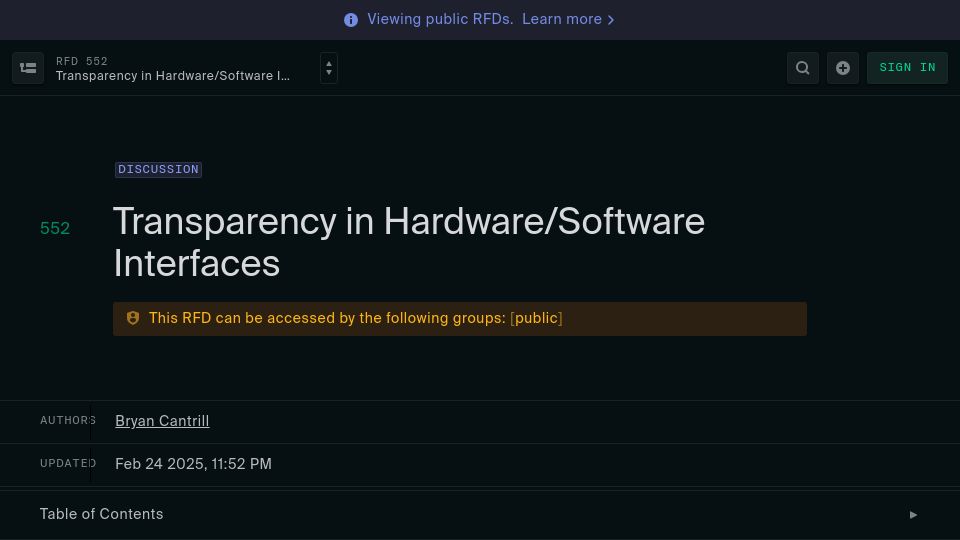
Task: Expand the Table of Contents arrow
Action: tap(913, 515)
